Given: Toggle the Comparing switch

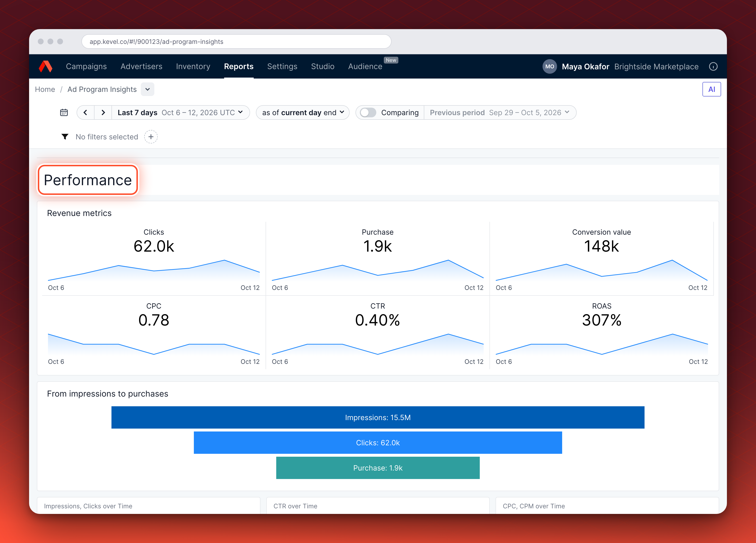Looking at the screenshot, I should click(368, 112).
